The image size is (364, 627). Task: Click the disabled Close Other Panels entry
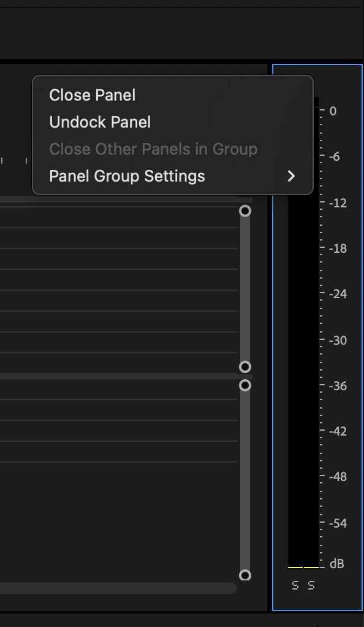(153, 149)
